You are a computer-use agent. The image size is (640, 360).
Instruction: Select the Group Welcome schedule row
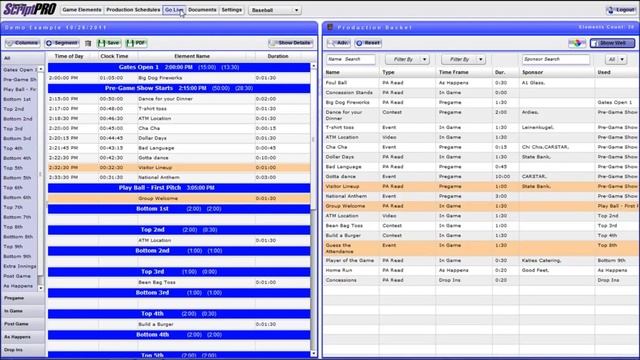tap(179, 198)
